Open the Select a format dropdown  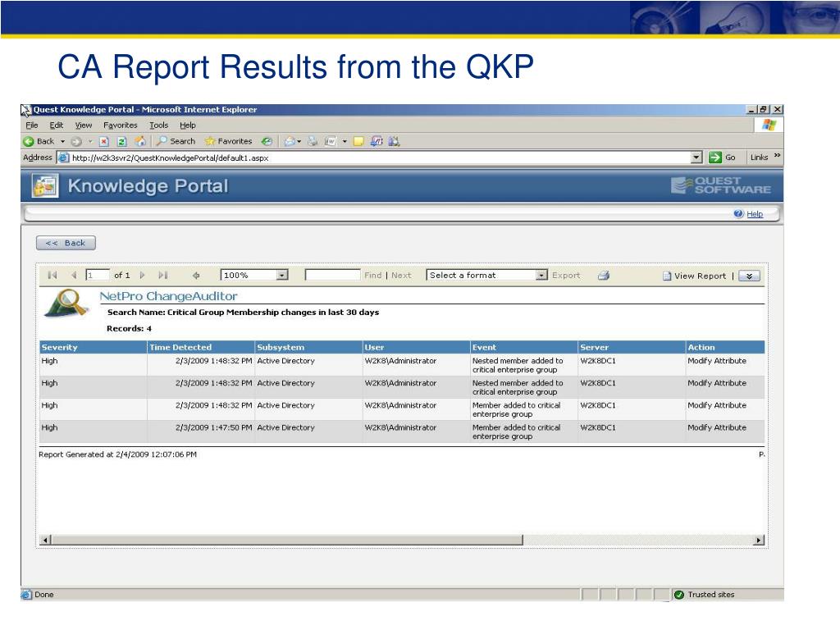[x=542, y=276]
